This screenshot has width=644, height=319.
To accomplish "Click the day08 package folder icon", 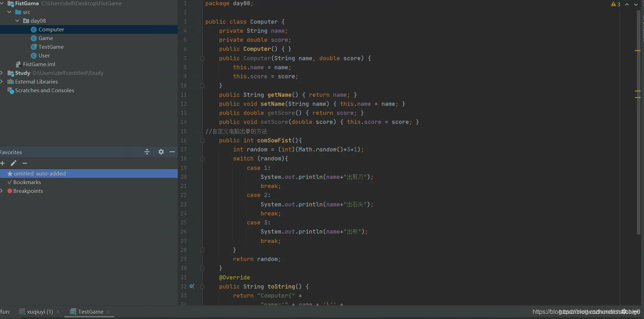I will click(x=26, y=21).
